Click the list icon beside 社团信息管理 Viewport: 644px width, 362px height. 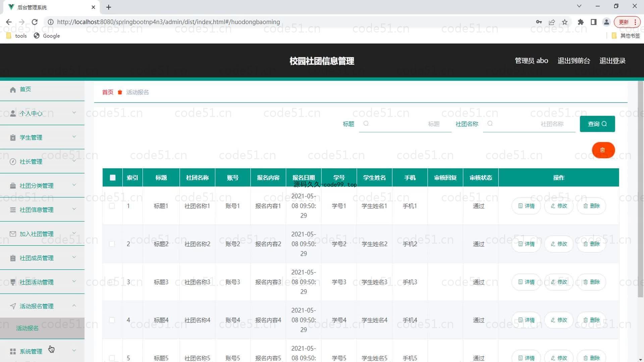13,210
